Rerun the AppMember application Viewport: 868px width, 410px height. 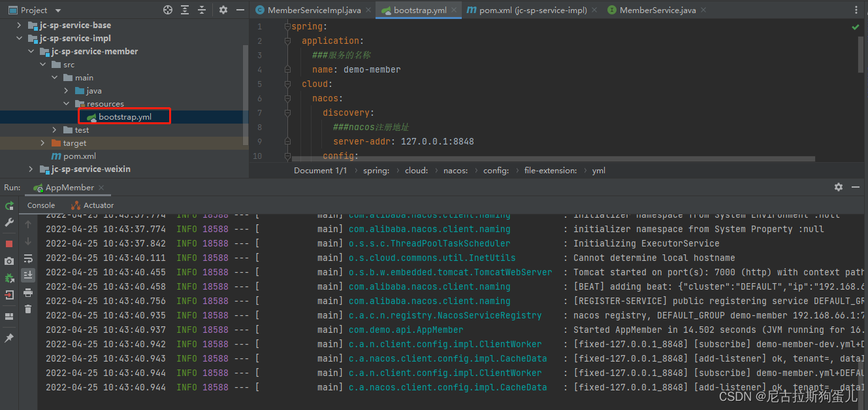click(x=9, y=205)
